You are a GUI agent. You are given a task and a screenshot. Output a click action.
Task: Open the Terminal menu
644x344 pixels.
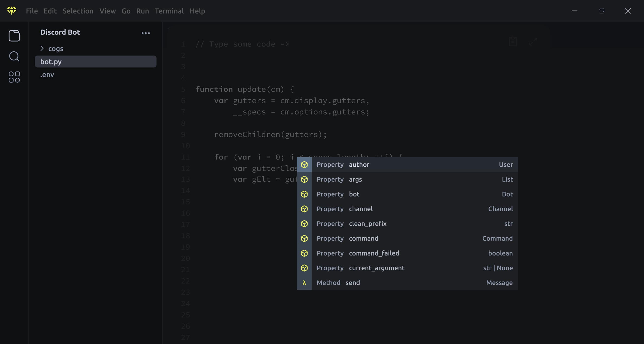(x=169, y=11)
